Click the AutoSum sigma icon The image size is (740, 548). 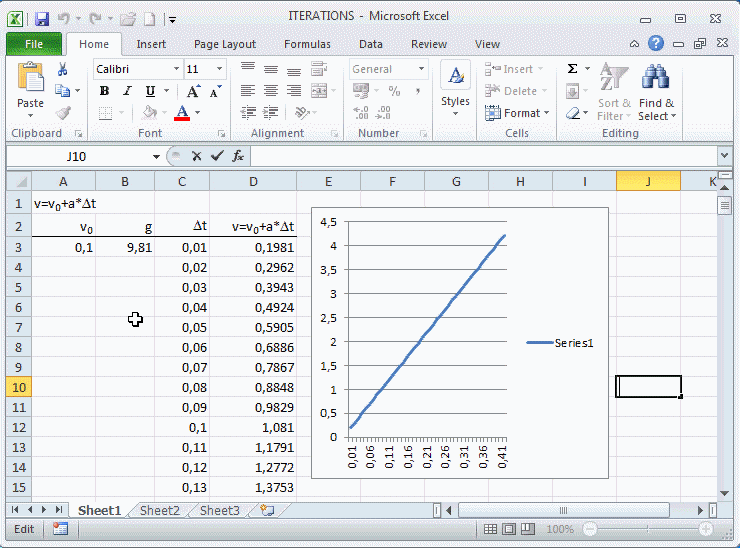[573, 69]
